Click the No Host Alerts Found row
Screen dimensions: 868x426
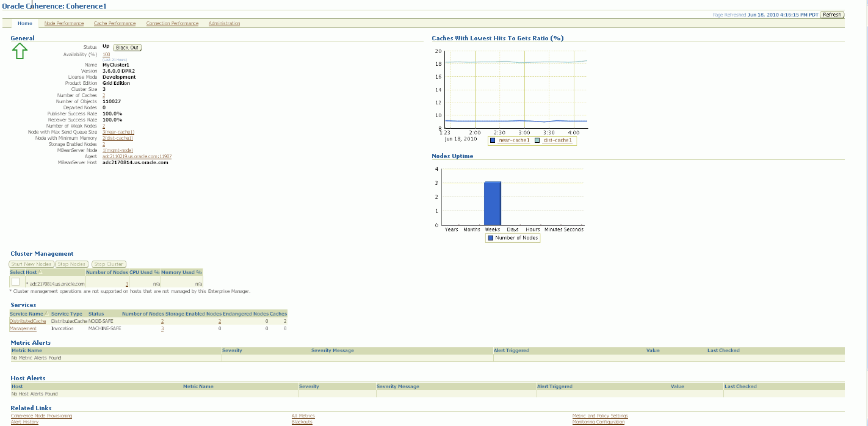tap(427, 394)
